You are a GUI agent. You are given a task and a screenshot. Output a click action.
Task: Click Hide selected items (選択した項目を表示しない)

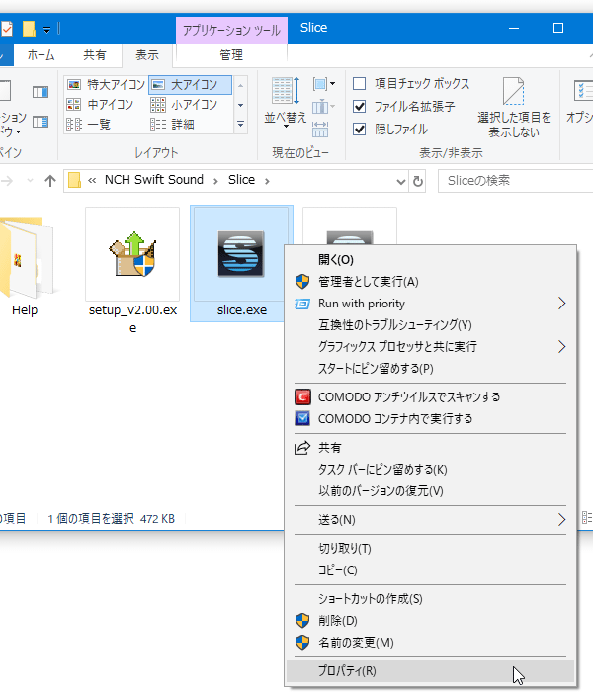514,107
